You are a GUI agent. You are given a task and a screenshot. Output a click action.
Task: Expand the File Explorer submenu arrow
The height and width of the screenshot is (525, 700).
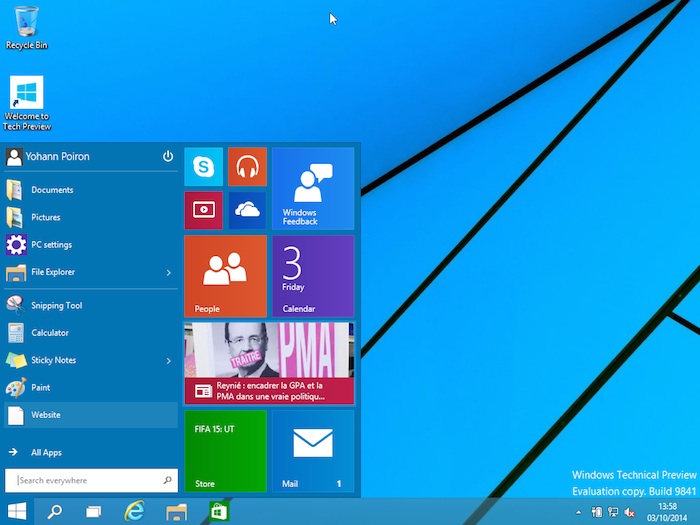click(x=168, y=272)
